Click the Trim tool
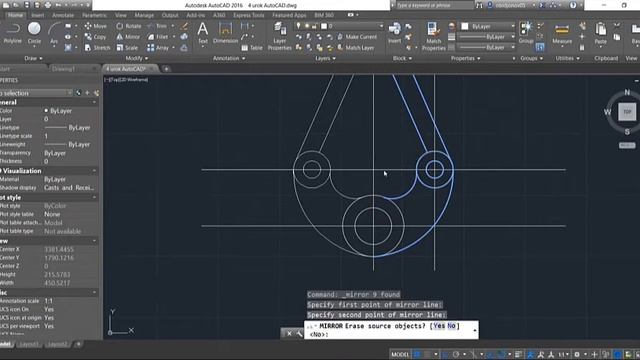The height and width of the screenshot is (360, 640). pos(158,26)
